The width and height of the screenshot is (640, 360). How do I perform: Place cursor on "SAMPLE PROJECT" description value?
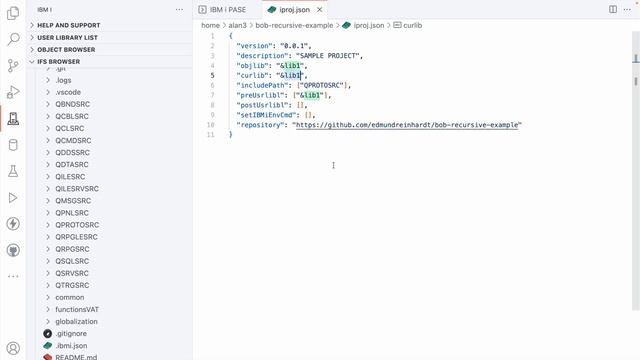click(327, 56)
